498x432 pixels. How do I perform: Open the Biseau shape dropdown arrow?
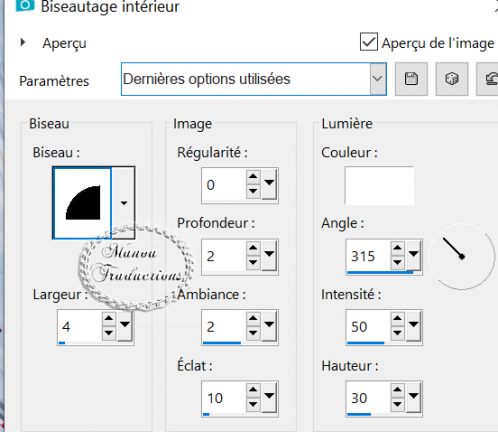click(x=124, y=203)
